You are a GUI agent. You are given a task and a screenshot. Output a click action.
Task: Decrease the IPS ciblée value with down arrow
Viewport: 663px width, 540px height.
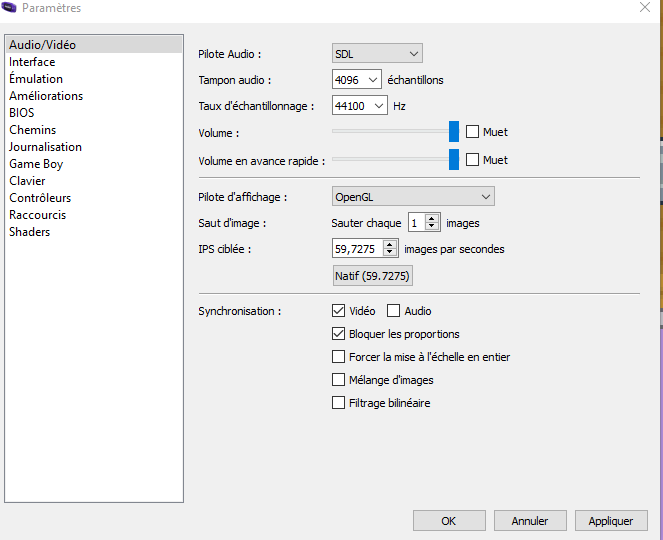point(390,252)
